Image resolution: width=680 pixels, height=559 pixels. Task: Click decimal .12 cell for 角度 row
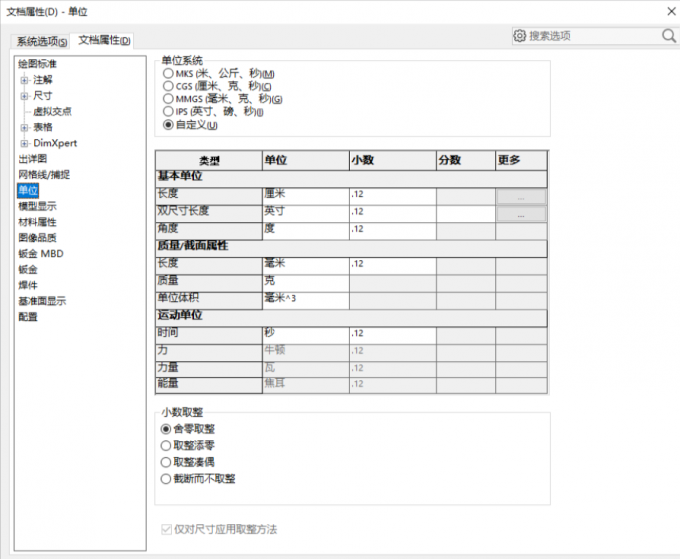coord(393,231)
